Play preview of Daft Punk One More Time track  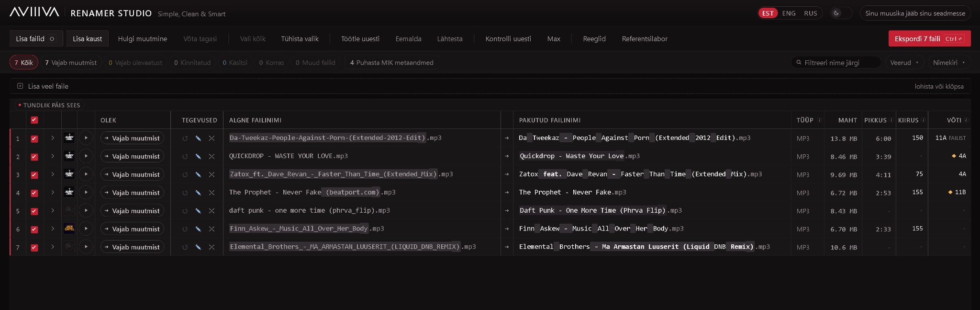86,211
